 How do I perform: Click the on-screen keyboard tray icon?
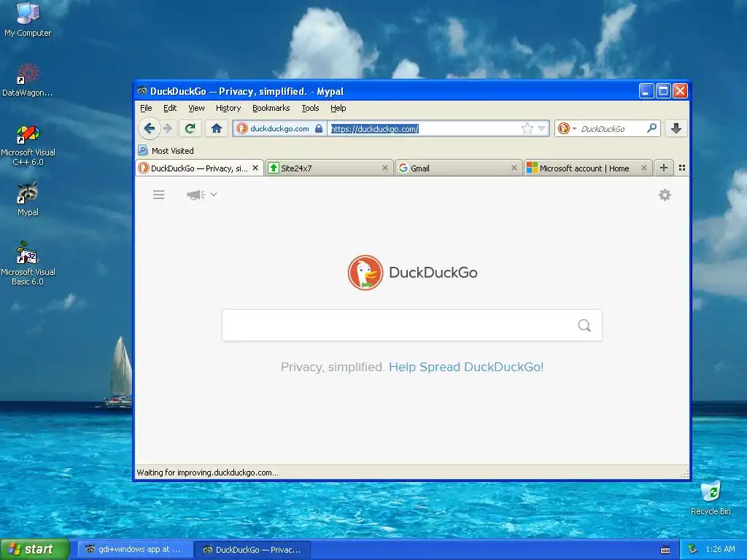665,550
